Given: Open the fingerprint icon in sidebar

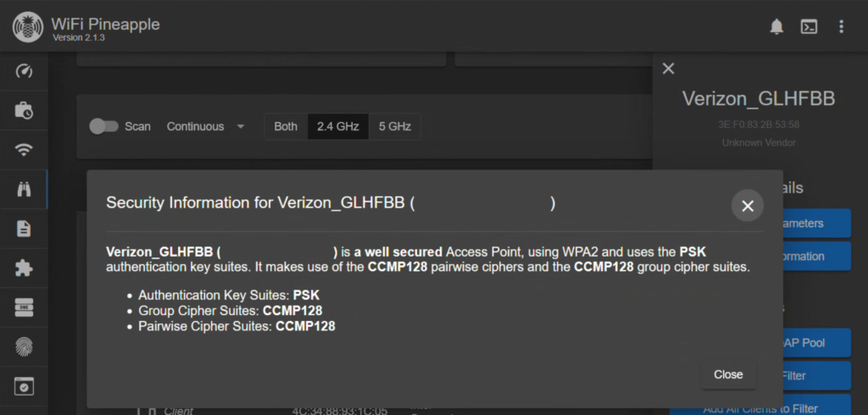Looking at the screenshot, I should pos(24,347).
